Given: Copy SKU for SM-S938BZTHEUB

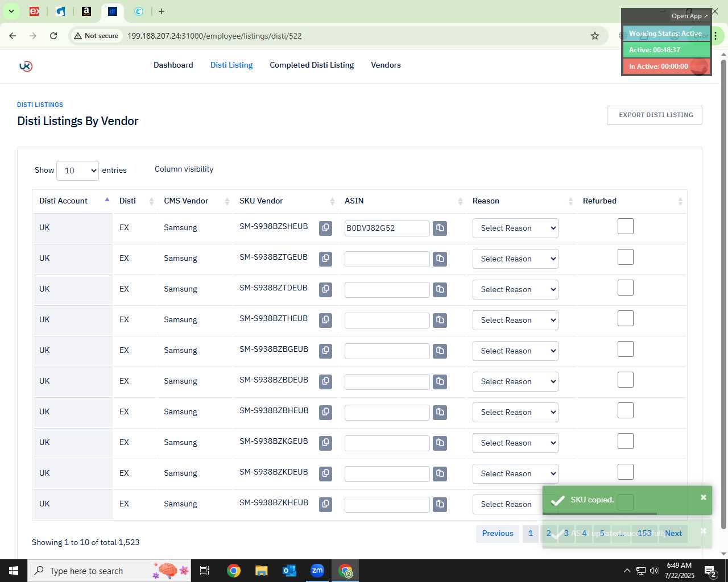Looking at the screenshot, I should pyautogui.click(x=325, y=320).
